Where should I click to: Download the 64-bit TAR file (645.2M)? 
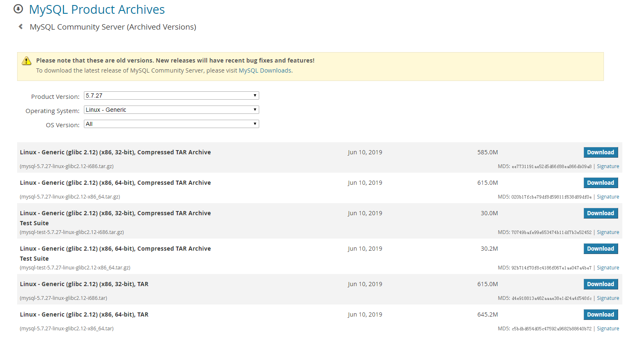click(x=600, y=314)
